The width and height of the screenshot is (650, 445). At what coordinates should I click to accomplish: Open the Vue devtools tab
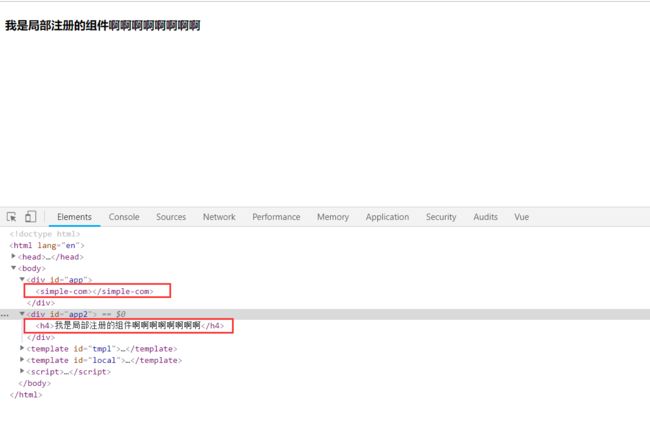click(x=521, y=217)
